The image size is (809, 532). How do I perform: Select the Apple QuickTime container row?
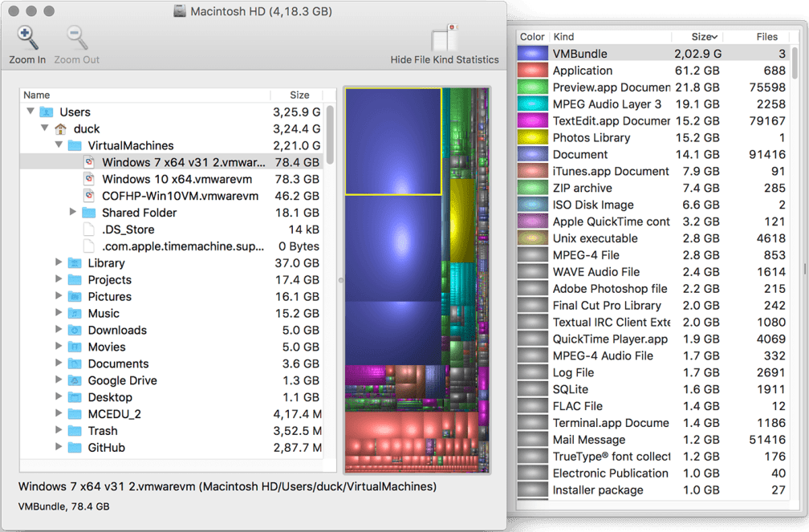tap(653, 221)
